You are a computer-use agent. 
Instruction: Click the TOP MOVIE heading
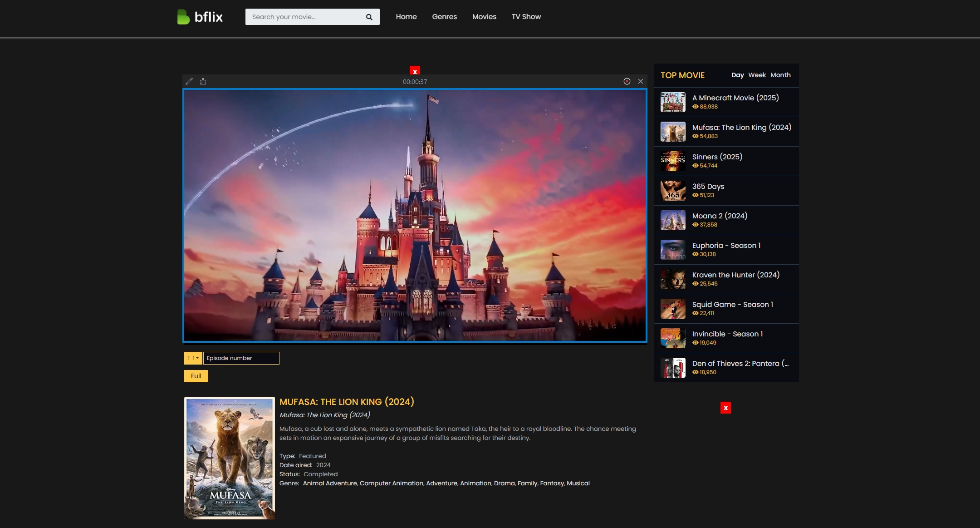(682, 75)
